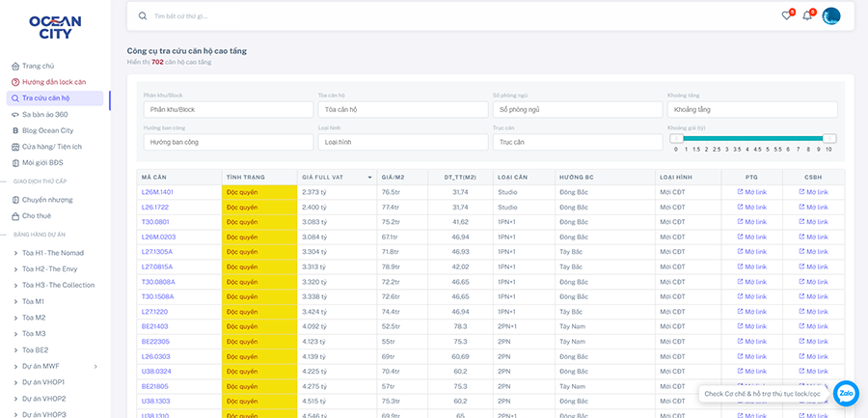Open the Số phòng ngủ dropdown
868x418 pixels.
click(577, 110)
